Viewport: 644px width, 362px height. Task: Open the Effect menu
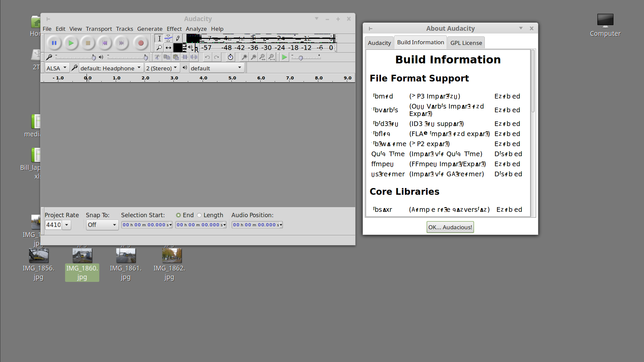click(174, 29)
